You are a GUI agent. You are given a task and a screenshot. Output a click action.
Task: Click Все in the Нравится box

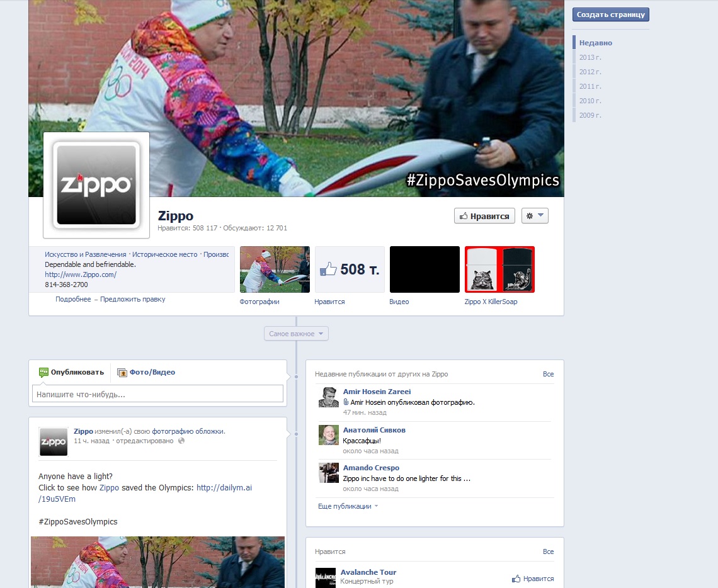(x=548, y=551)
